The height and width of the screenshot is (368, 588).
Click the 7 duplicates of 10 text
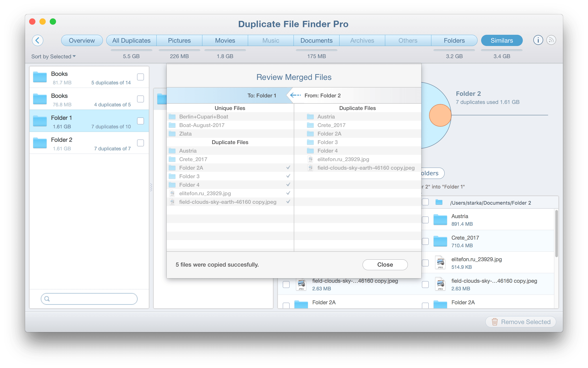coord(111,127)
